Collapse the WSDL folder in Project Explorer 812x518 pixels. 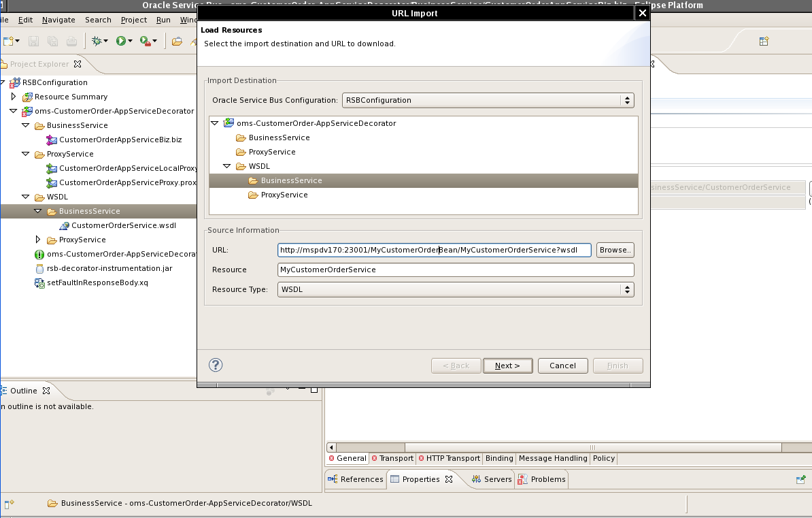tap(25, 197)
